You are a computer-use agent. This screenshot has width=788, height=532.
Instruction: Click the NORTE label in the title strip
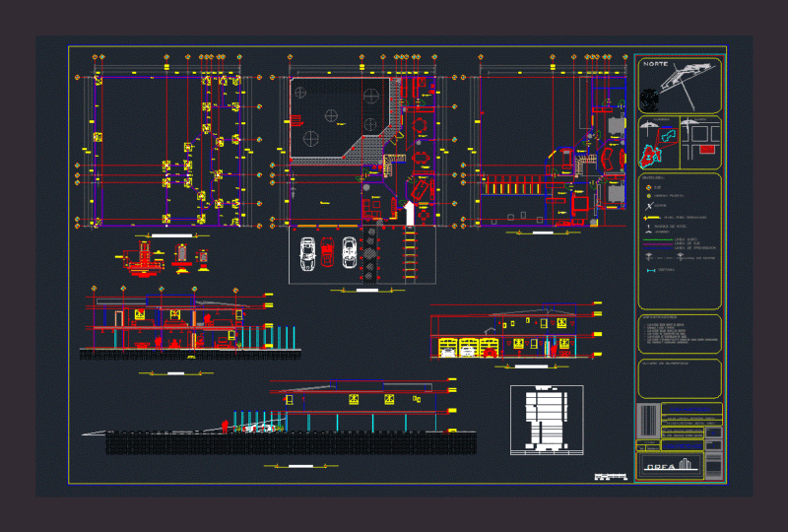coord(655,64)
